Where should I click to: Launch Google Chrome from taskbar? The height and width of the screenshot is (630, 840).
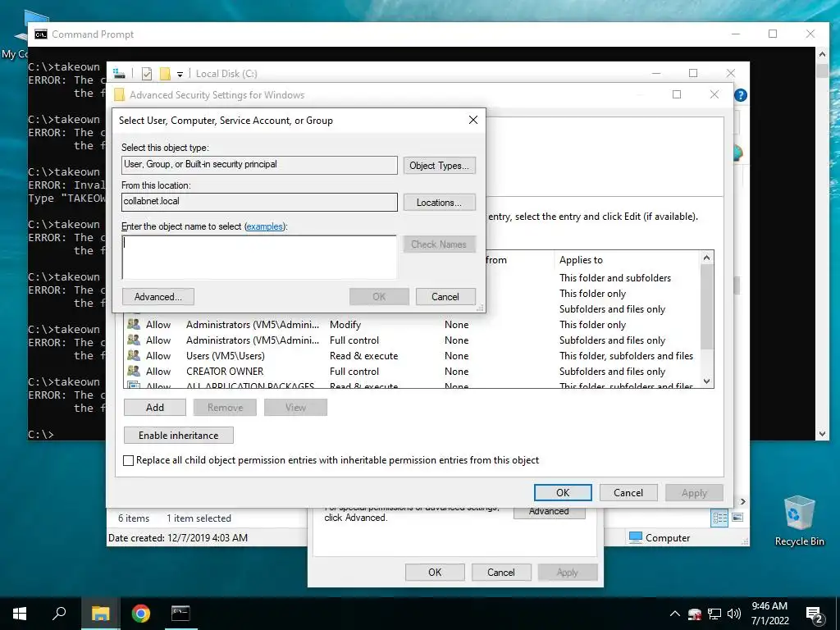coord(141,614)
